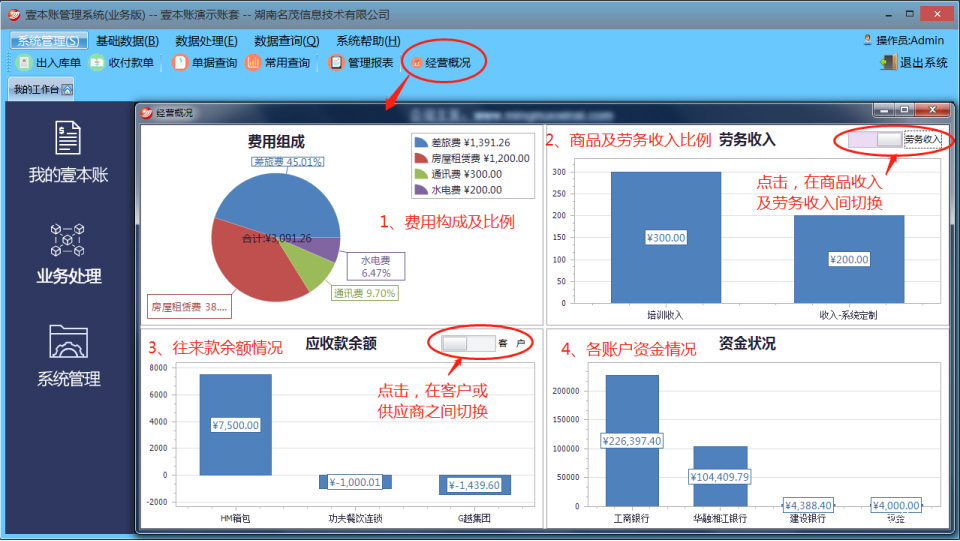Click the 差旅费 blue legend swatch
Image resolution: width=960 pixels, height=541 pixels.
[x=421, y=143]
